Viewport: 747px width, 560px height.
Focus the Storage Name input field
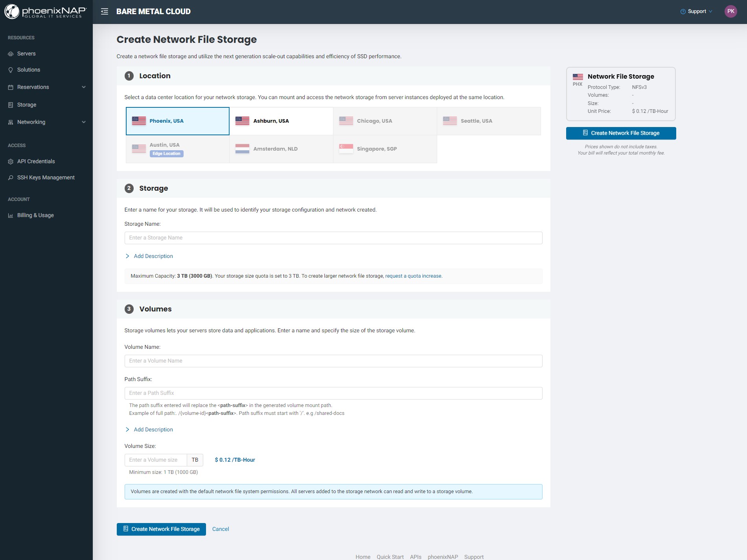(x=333, y=238)
